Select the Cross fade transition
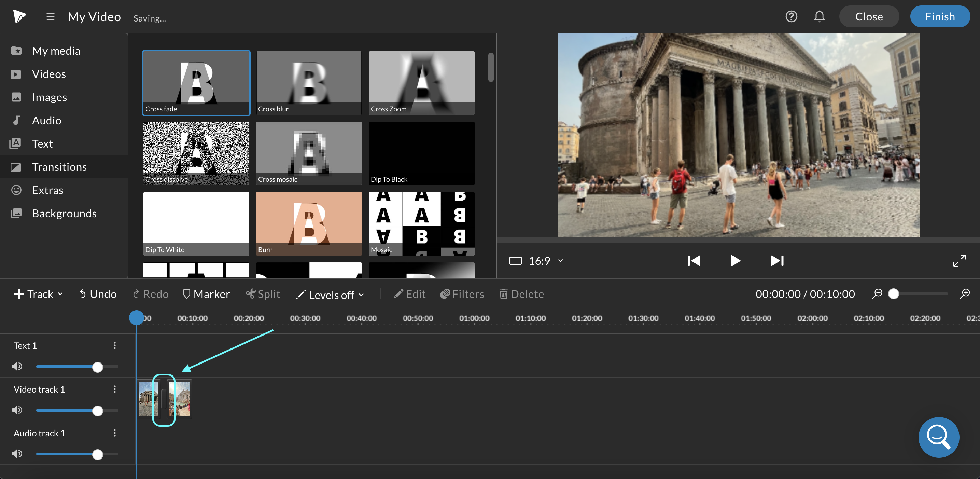Viewport: 980px width, 479px height. (x=196, y=82)
